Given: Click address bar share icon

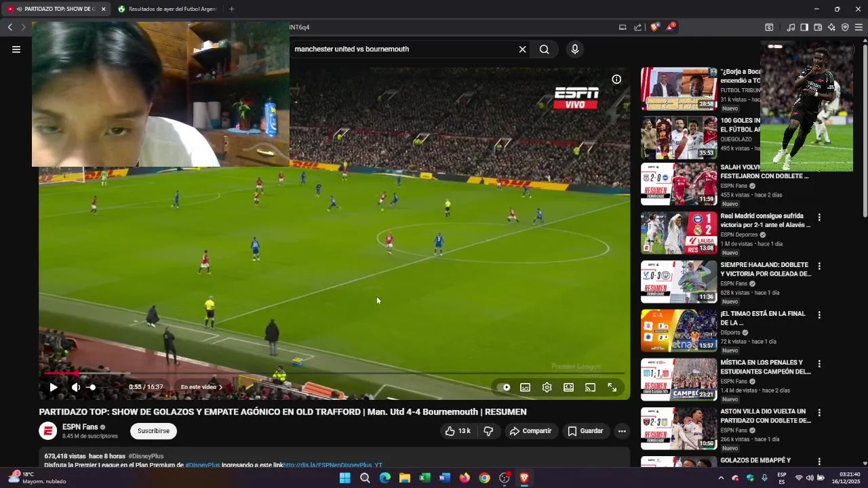Looking at the screenshot, I should [x=638, y=27].
